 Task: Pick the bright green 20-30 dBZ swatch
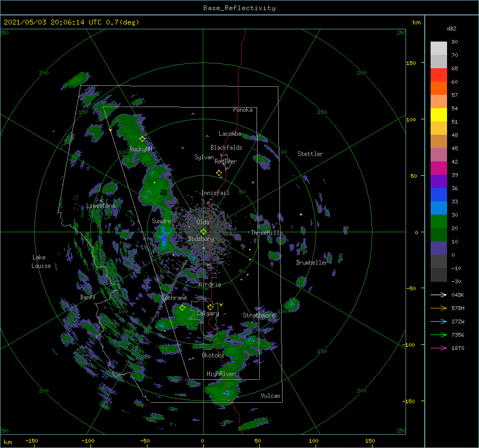pyautogui.click(x=439, y=222)
